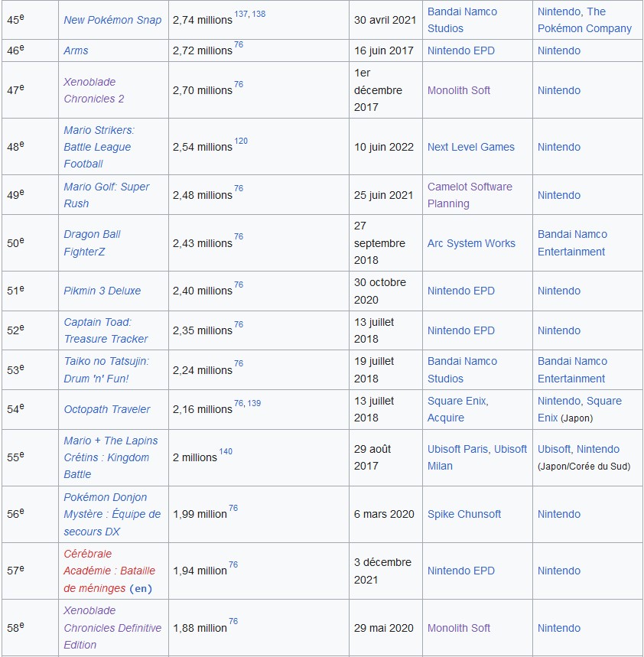Select the date 10 juin 2022
This screenshot has width=644, height=657.
pos(384,147)
